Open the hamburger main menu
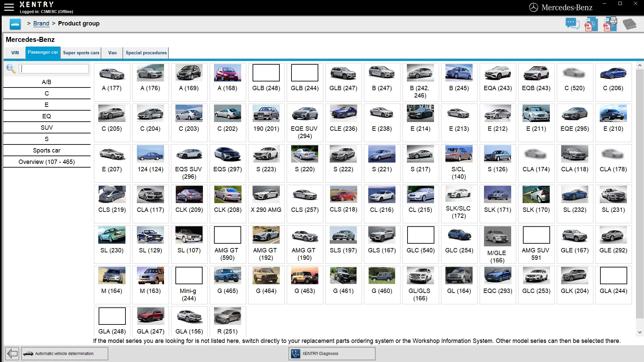644x362 pixels. 9,7
